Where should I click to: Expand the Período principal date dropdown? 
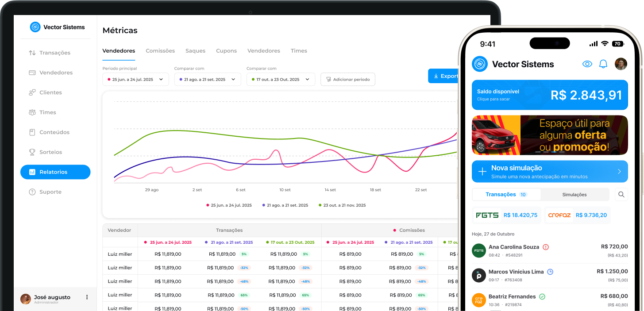[135, 79]
